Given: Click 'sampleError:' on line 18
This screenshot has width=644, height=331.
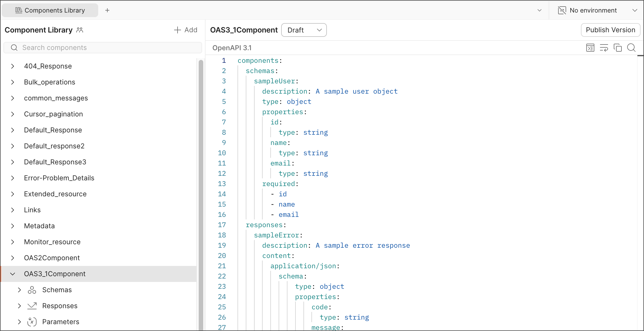Looking at the screenshot, I should point(278,235).
